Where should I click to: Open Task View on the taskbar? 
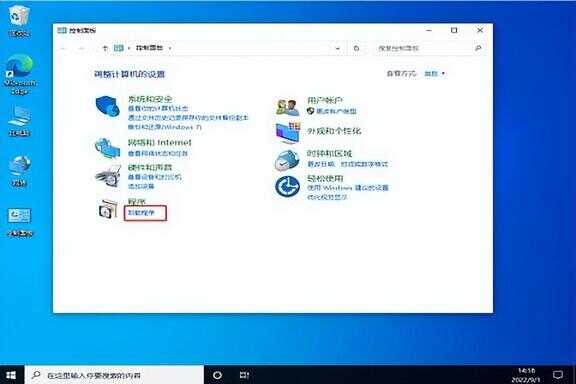(x=244, y=375)
